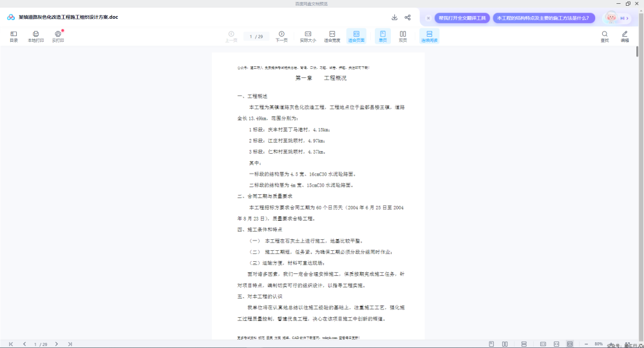Open the find (查找) search tool
This screenshot has height=348, width=644.
pyautogui.click(x=605, y=36)
